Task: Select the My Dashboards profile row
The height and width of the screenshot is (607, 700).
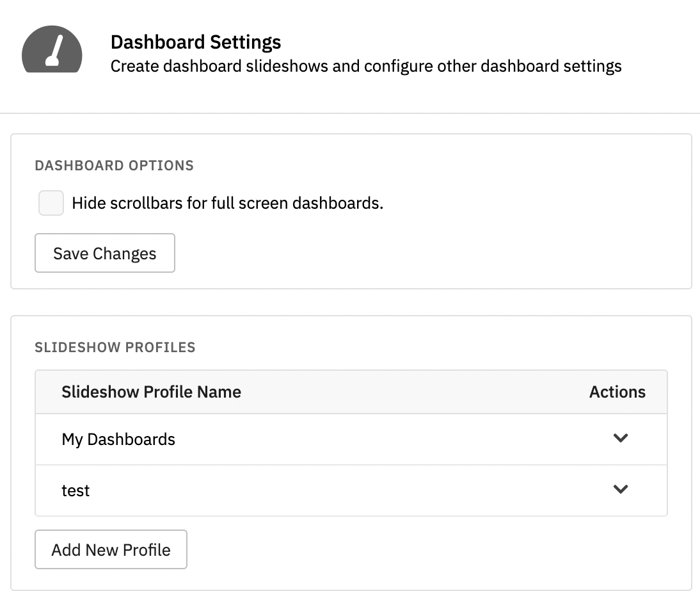Action: coord(351,439)
